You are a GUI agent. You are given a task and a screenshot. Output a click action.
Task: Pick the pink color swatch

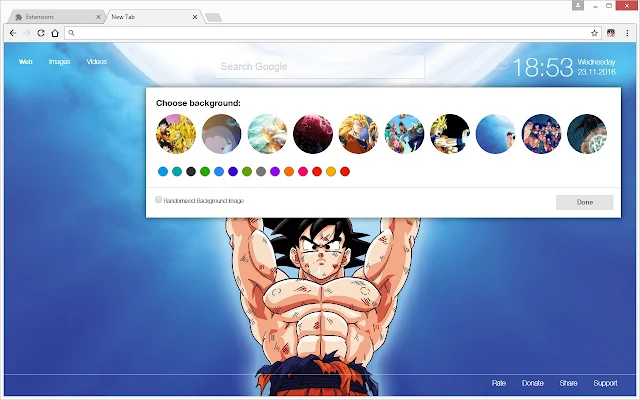303,171
